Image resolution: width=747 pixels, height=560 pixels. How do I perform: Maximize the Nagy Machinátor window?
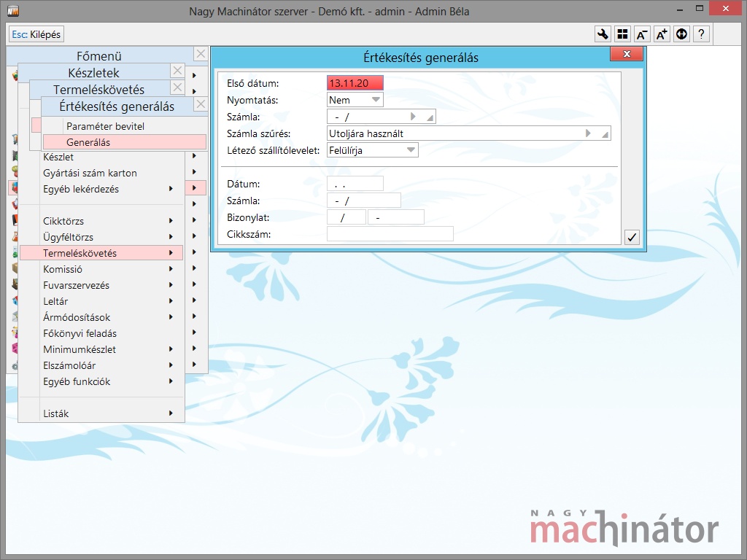coord(700,9)
